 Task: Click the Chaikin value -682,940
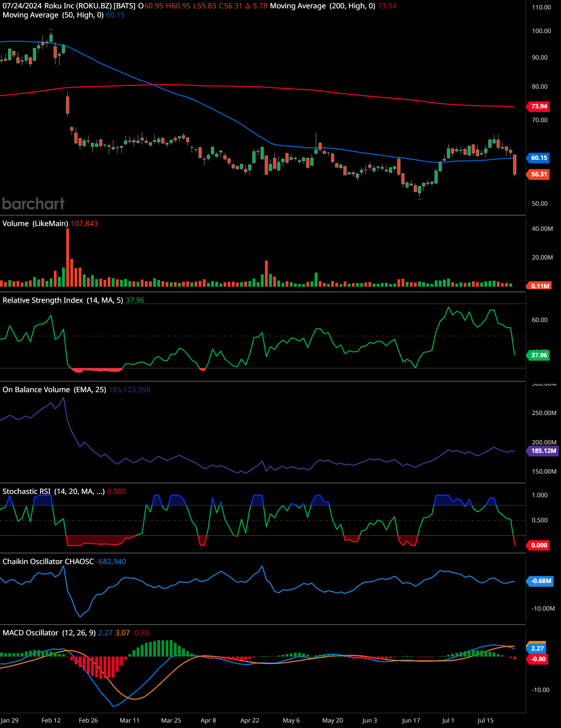point(111,562)
